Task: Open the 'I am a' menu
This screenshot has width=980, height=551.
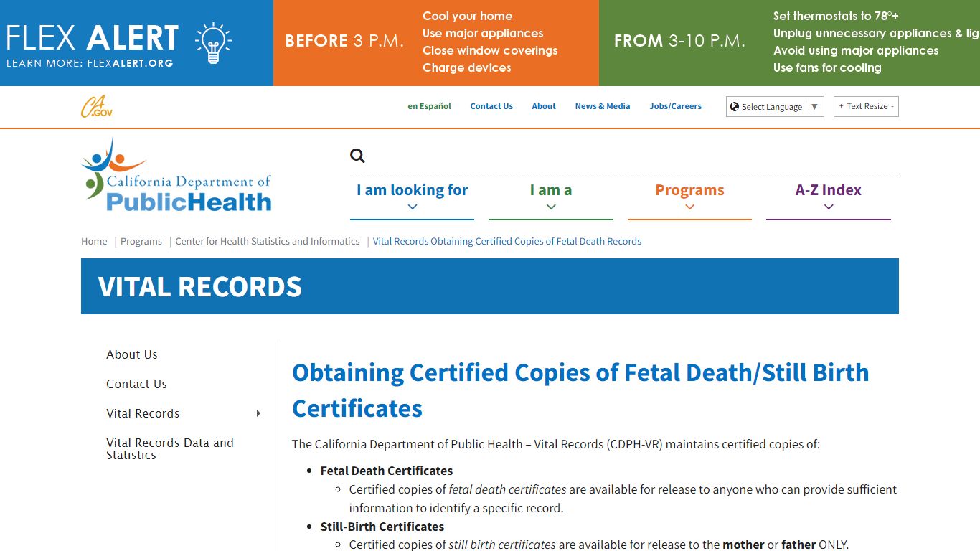Action: [x=551, y=190]
